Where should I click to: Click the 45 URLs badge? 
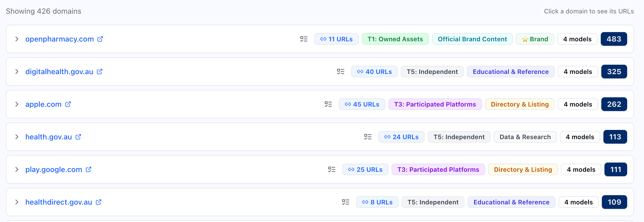tap(362, 104)
